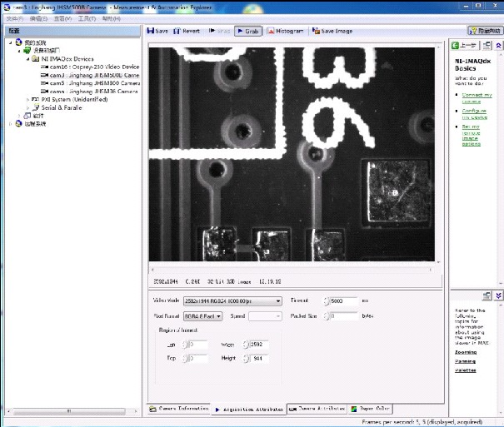504x427 pixels.
Task: Open the 'Connect my camera' help link
Action: (477, 98)
